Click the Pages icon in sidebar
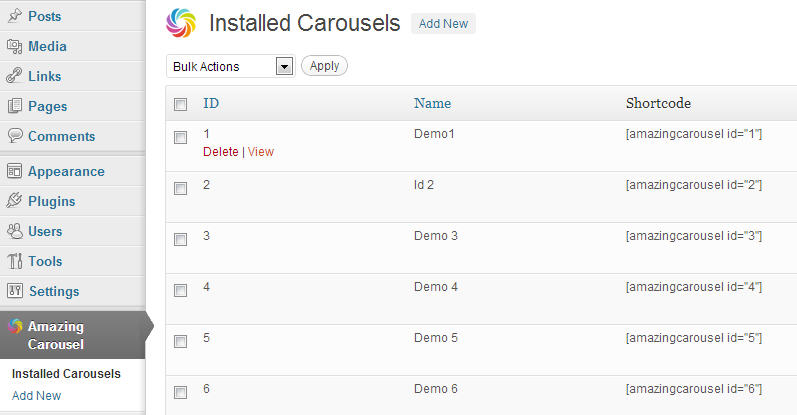Viewport: 797px width, 415px height. [x=15, y=106]
